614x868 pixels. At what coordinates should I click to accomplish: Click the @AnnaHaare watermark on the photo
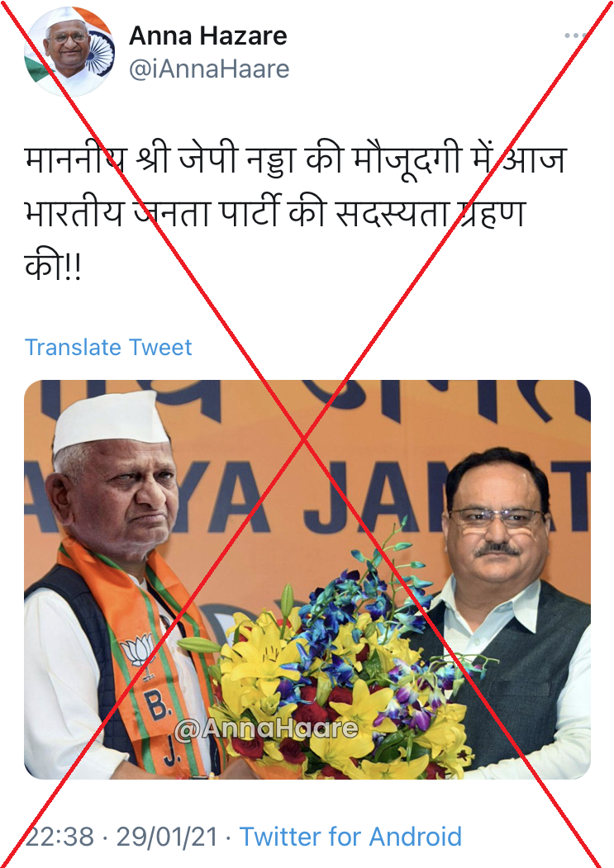[266, 728]
